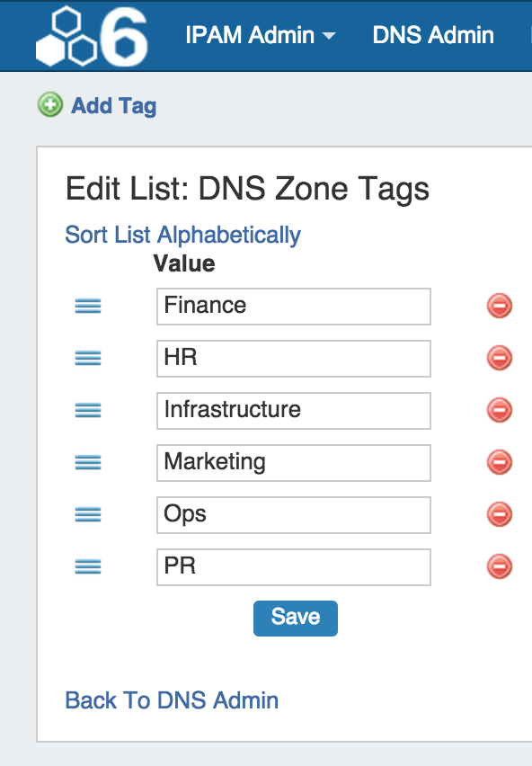Focus the Ops value text field
532x766 pixels.
click(293, 515)
